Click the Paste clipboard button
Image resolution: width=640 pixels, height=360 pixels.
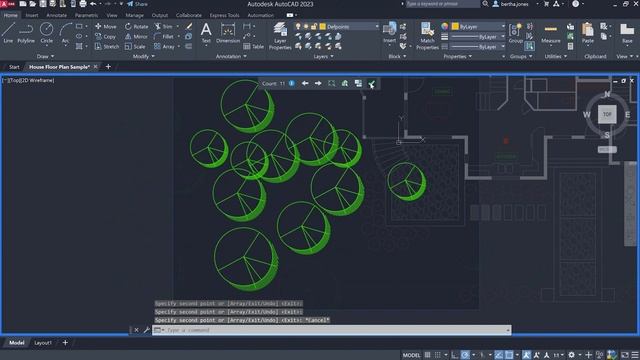[x=588, y=33]
